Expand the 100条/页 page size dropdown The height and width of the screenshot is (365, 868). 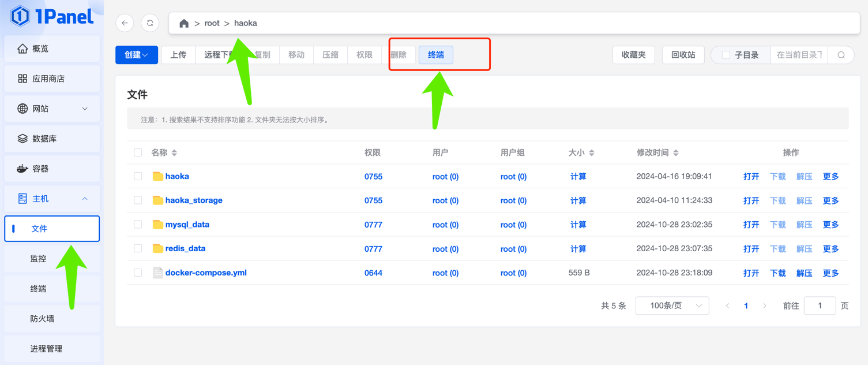pos(672,306)
